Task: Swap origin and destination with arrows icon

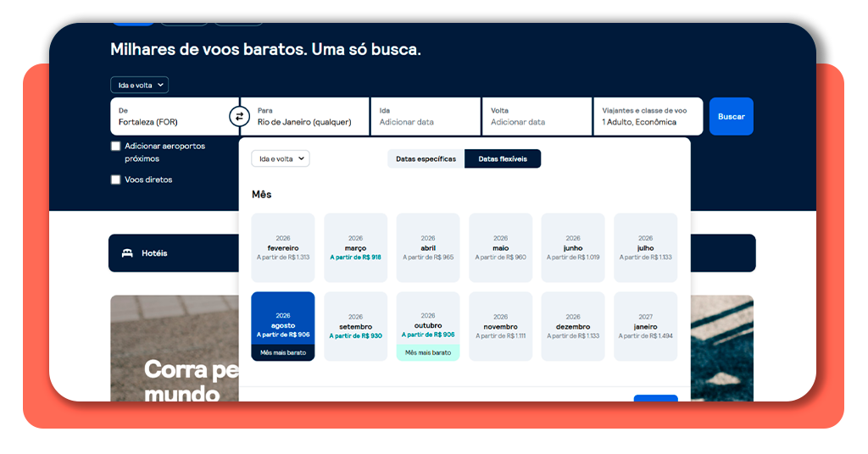Action: [x=239, y=117]
